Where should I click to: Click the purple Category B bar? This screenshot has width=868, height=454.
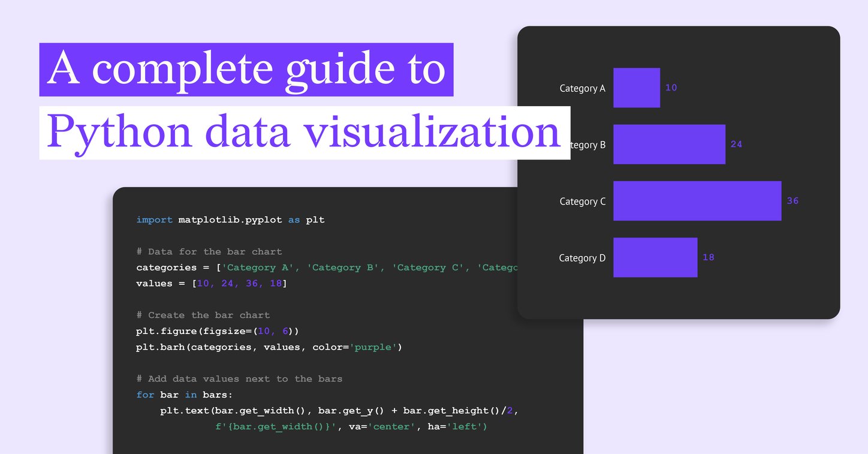click(668, 144)
